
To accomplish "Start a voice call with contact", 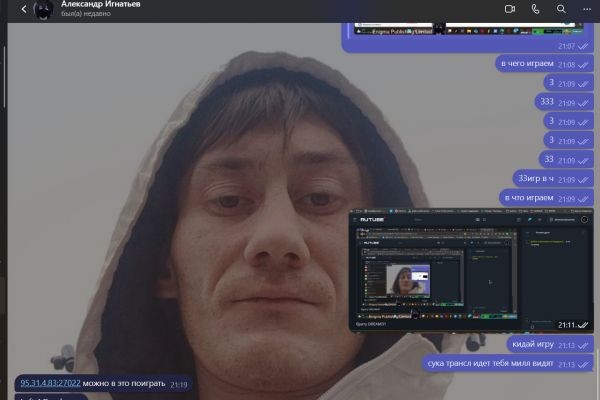I will click(x=535, y=9).
